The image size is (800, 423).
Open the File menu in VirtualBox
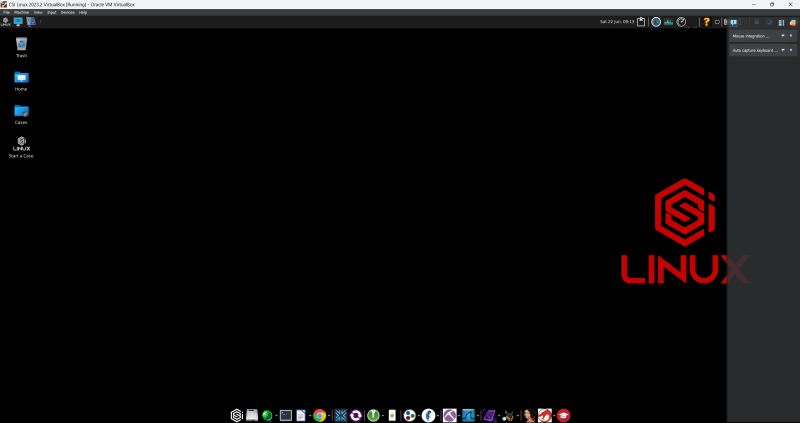(7, 12)
